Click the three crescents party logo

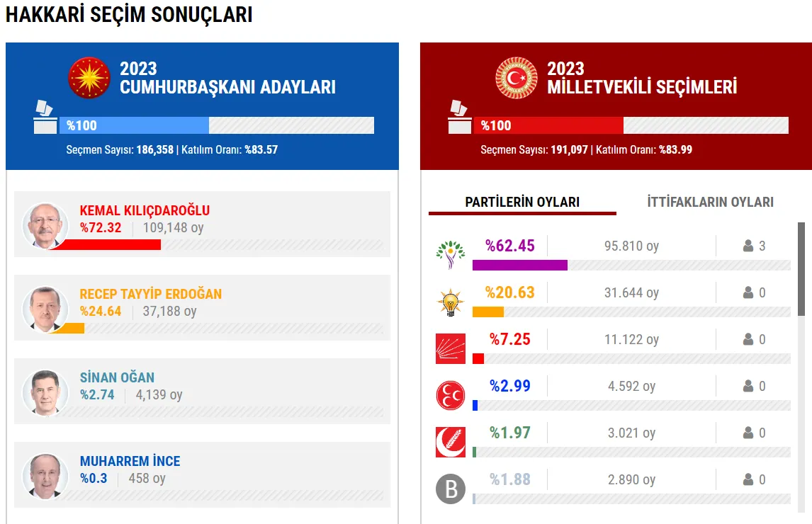coord(450,395)
